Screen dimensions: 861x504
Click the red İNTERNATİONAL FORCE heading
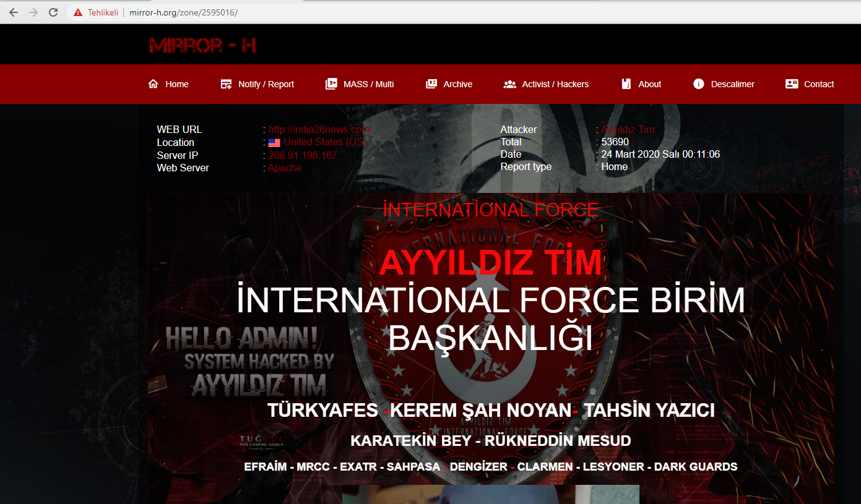pos(491,210)
